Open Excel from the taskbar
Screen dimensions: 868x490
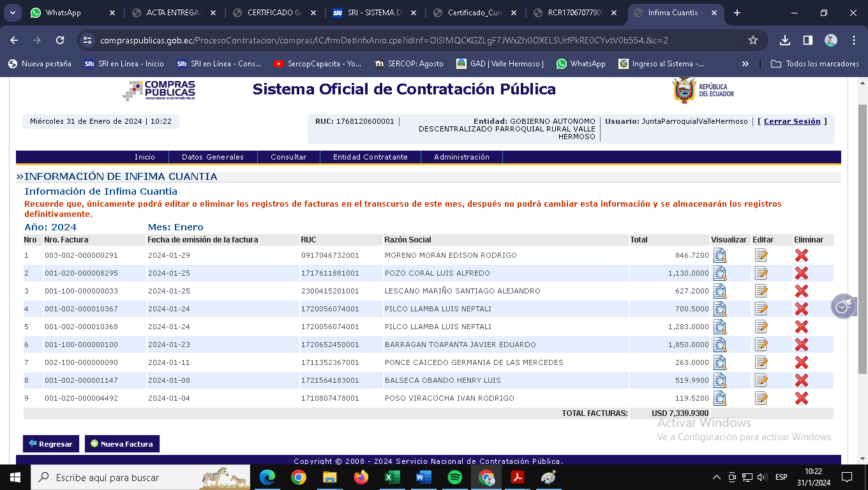pyautogui.click(x=392, y=477)
